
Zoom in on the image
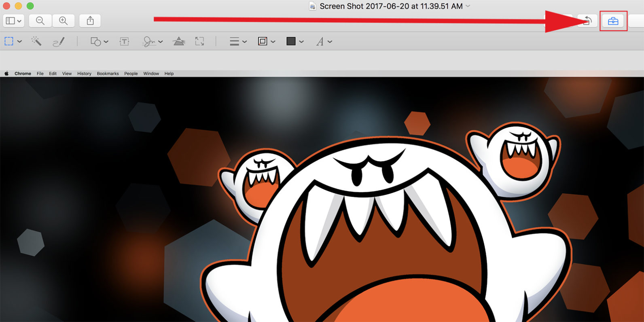pos(64,21)
